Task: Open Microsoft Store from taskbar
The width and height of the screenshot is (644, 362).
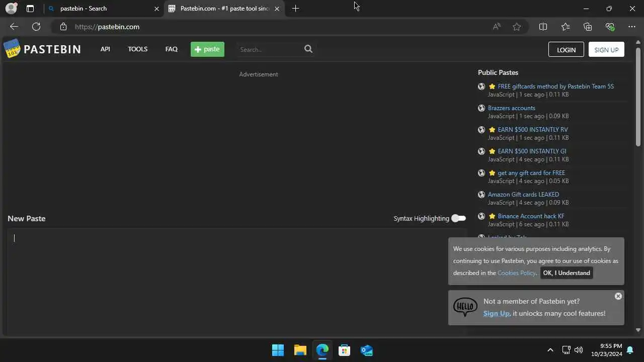Action: point(345,350)
